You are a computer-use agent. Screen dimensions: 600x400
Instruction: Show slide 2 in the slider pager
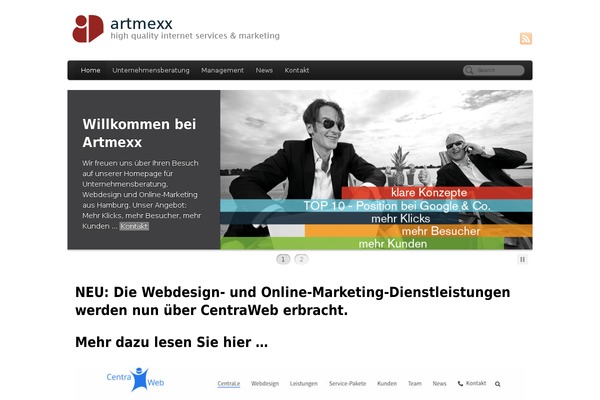tap(301, 260)
